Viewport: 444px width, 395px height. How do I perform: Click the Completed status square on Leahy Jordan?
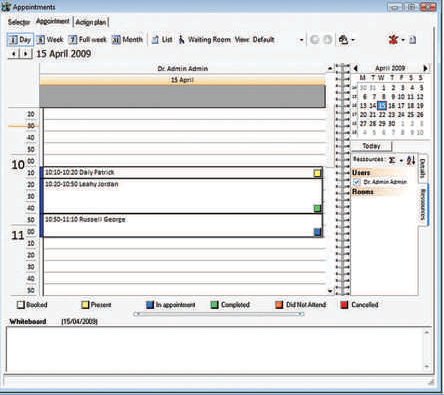pyautogui.click(x=317, y=208)
